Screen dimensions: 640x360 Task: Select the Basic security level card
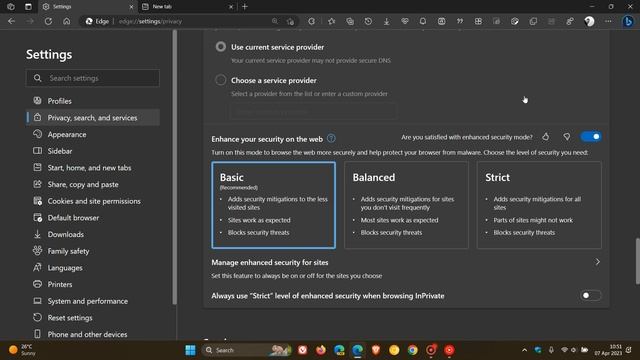[x=273, y=205]
